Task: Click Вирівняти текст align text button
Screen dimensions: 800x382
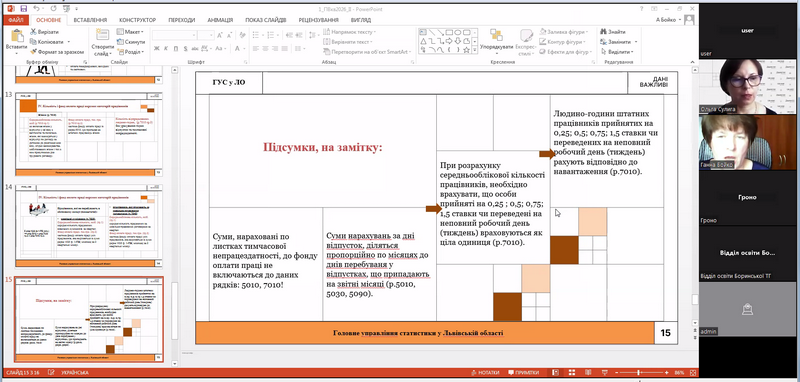Action: [348, 42]
